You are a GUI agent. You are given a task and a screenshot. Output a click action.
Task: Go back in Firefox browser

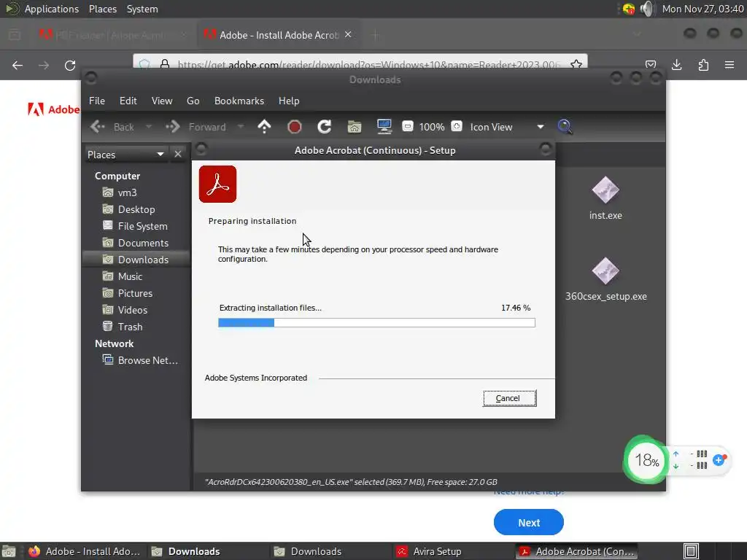[x=18, y=65]
